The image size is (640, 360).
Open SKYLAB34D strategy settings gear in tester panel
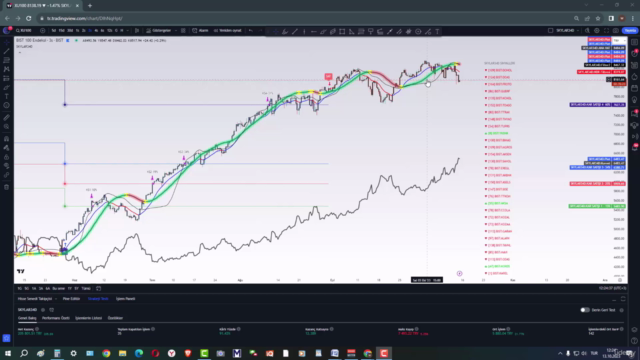click(43, 310)
